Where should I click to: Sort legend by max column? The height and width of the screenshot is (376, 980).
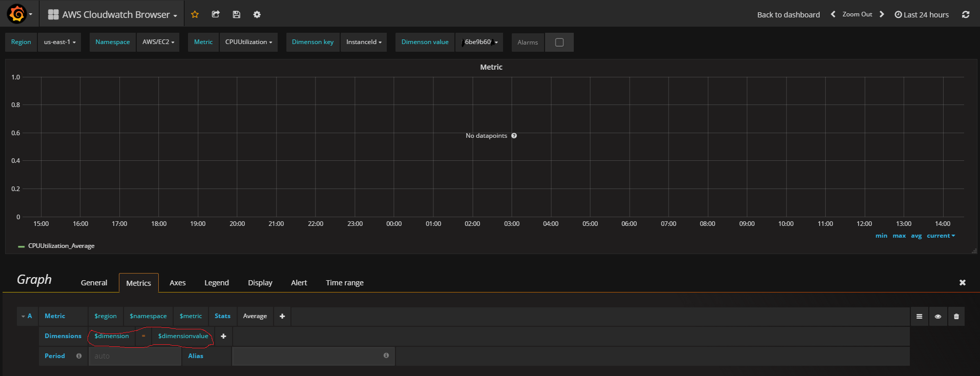pos(899,236)
